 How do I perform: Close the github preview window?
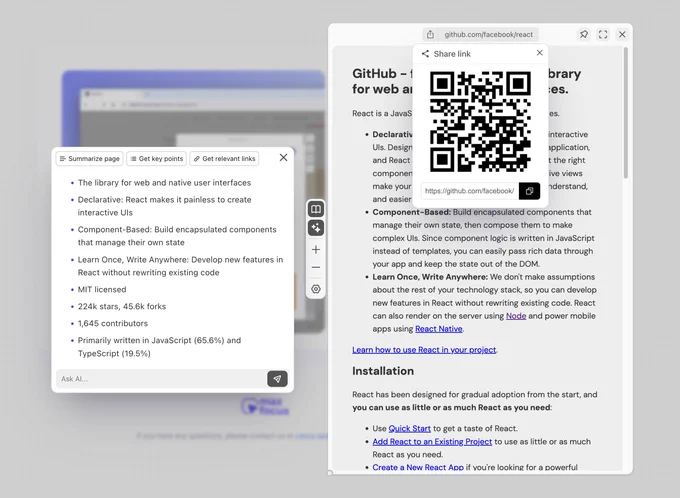point(622,34)
